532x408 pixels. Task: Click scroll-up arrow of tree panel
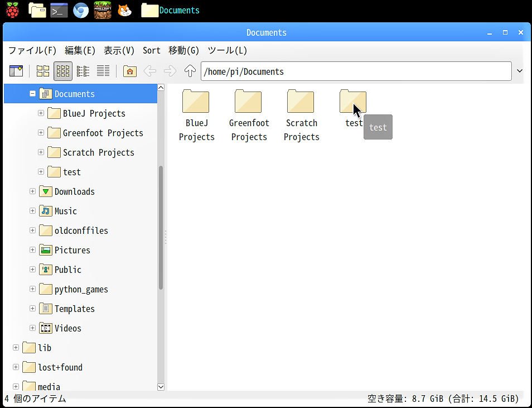point(161,88)
